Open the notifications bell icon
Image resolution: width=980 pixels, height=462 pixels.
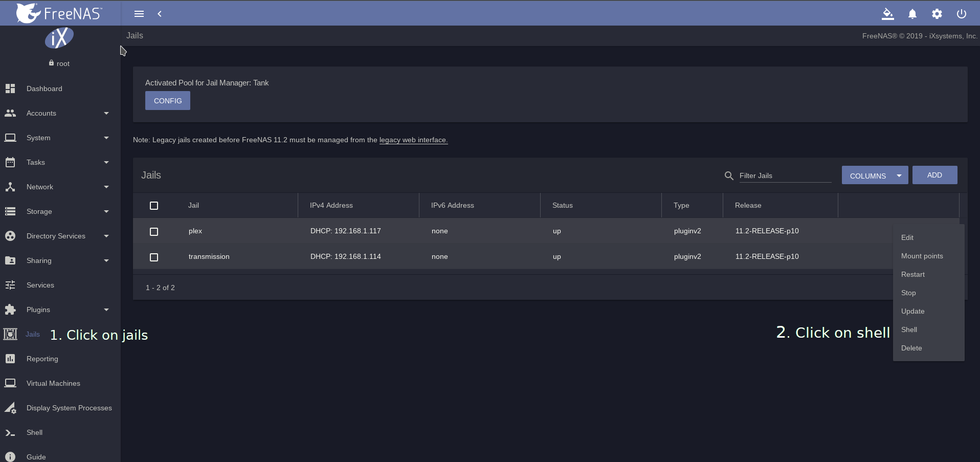tap(912, 14)
